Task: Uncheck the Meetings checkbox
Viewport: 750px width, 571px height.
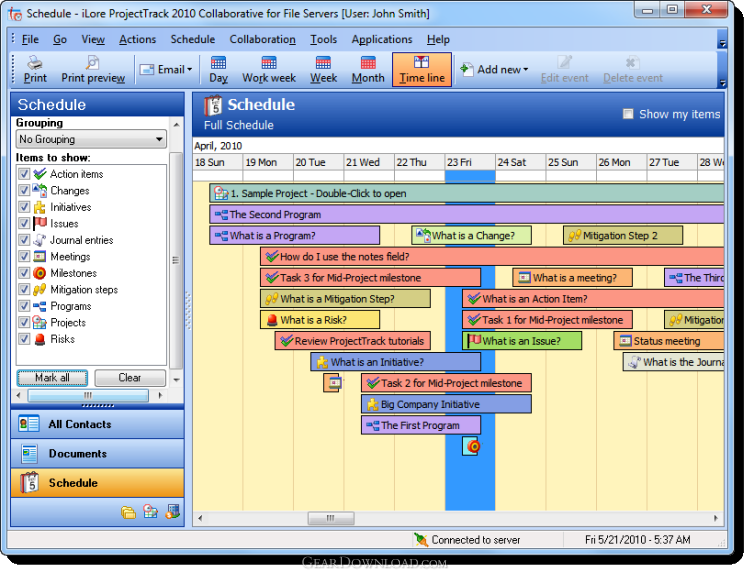Action: (24, 256)
